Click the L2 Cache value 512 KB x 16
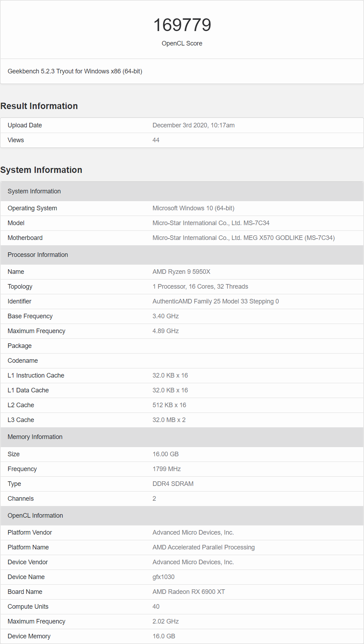 pos(169,405)
